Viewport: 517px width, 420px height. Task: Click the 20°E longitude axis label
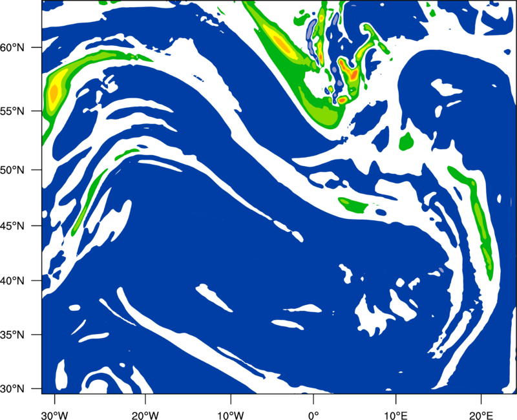tap(481, 415)
